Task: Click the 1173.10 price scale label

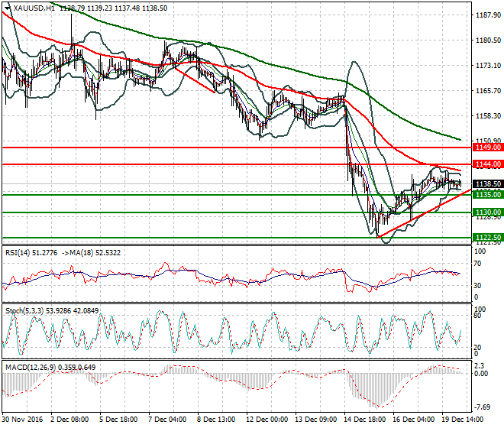Action: 488,65
